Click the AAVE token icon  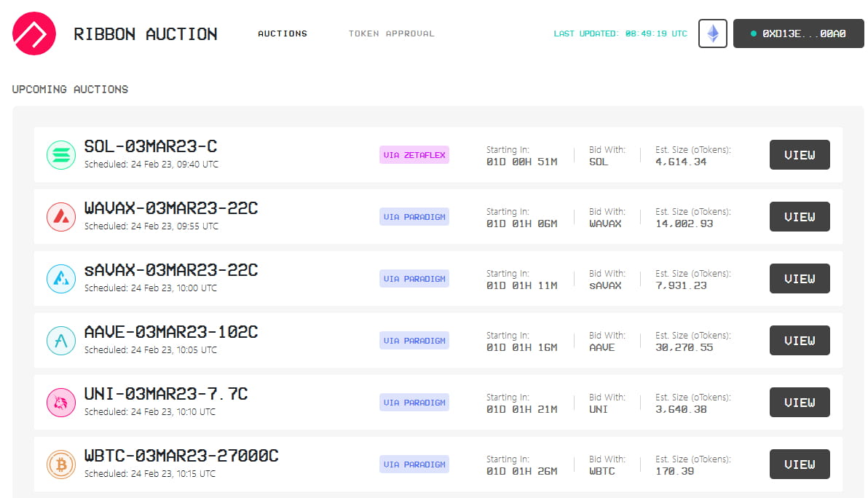(x=61, y=341)
